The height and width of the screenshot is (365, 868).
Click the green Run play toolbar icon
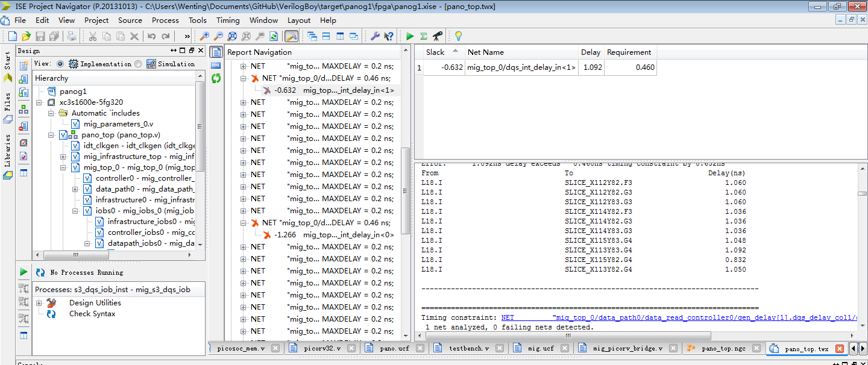tap(410, 36)
